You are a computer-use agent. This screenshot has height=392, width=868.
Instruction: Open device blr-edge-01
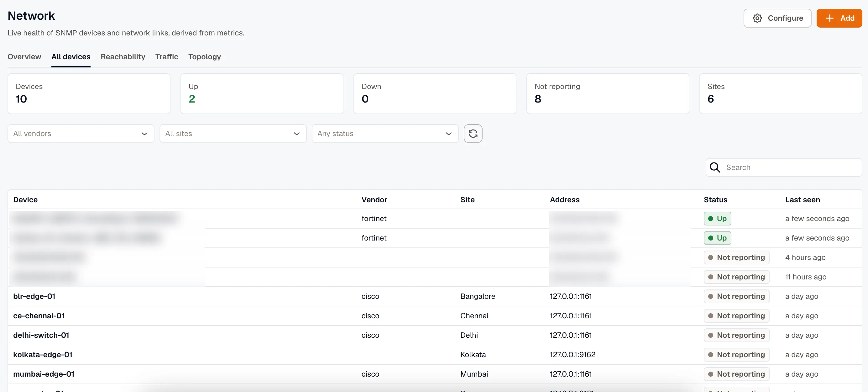(x=34, y=296)
